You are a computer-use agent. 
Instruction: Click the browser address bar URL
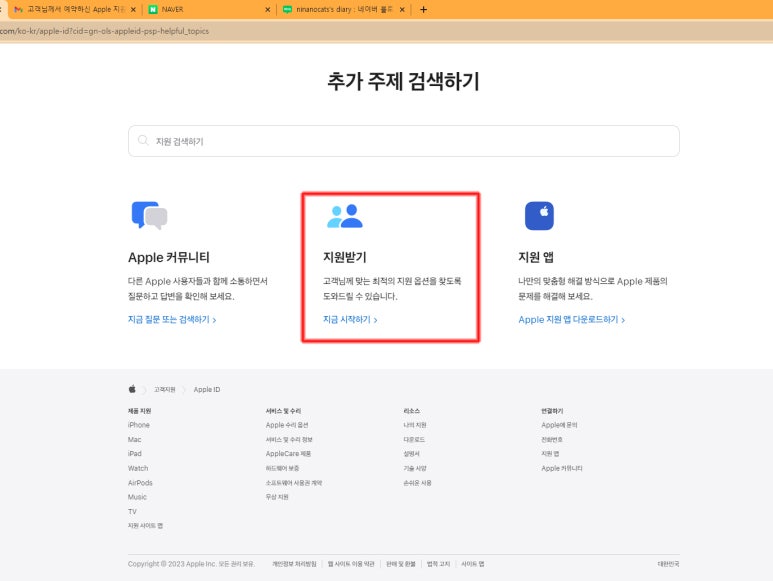click(x=105, y=31)
